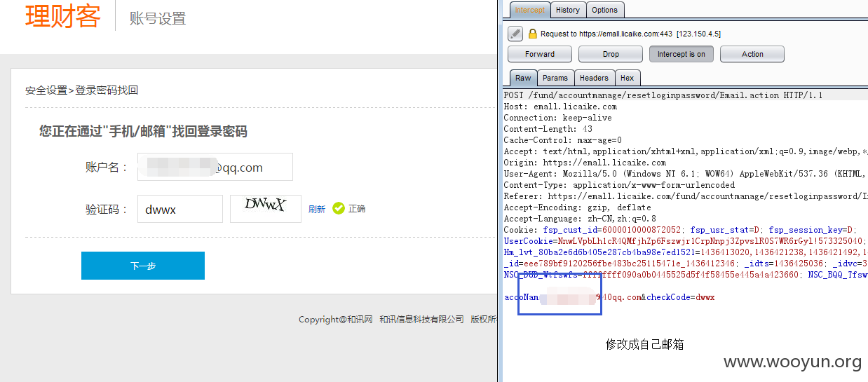Switch to the Headers tab
Screen dimensions: 868x382
(594, 78)
